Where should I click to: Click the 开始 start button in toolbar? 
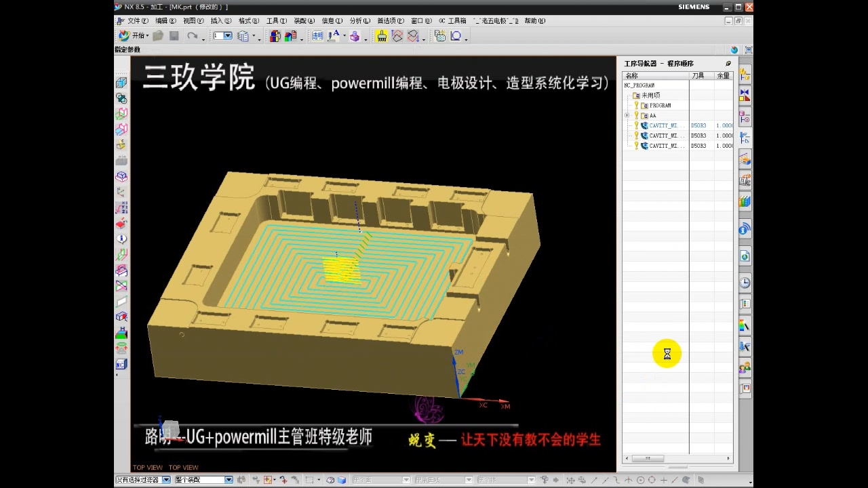point(134,36)
